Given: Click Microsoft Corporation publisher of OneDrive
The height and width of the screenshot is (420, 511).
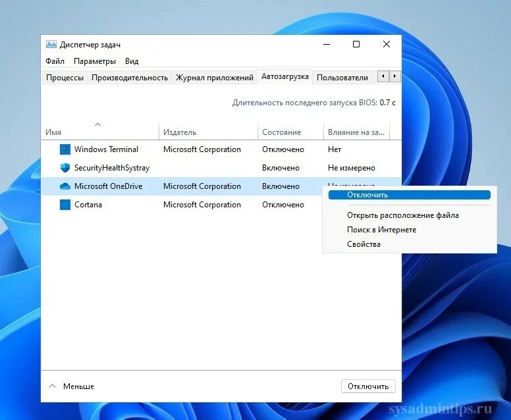Looking at the screenshot, I should pos(202,186).
